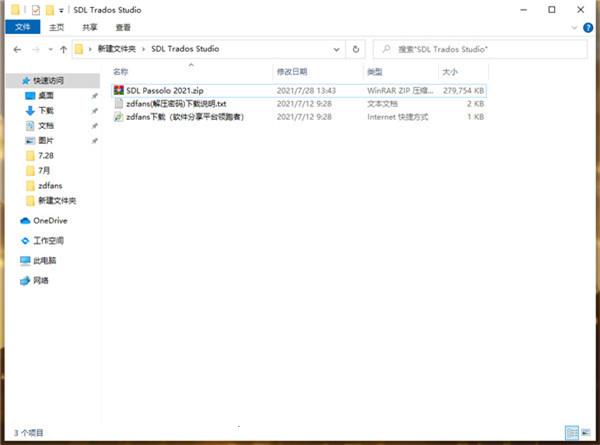Screen dimensions: 600x445
Task: Click the Internet 快捷方式 type cell
Action: click(x=398, y=117)
